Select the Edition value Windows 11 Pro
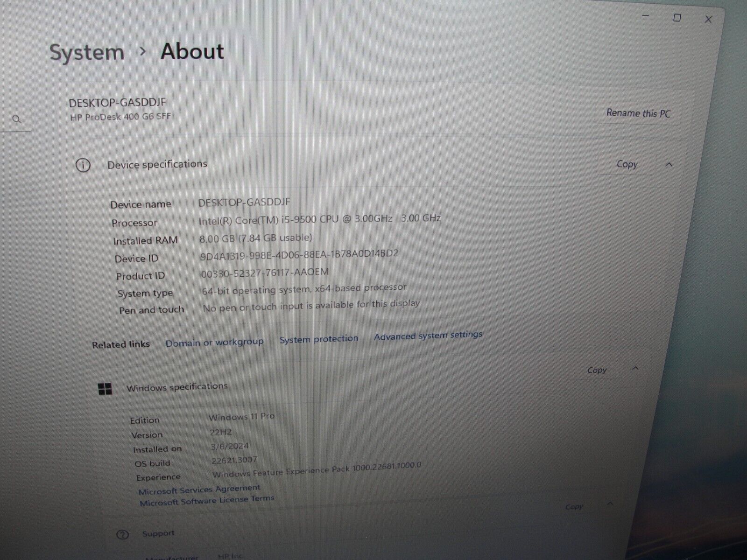Viewport: 747px width, 560px height. [242, 417]
